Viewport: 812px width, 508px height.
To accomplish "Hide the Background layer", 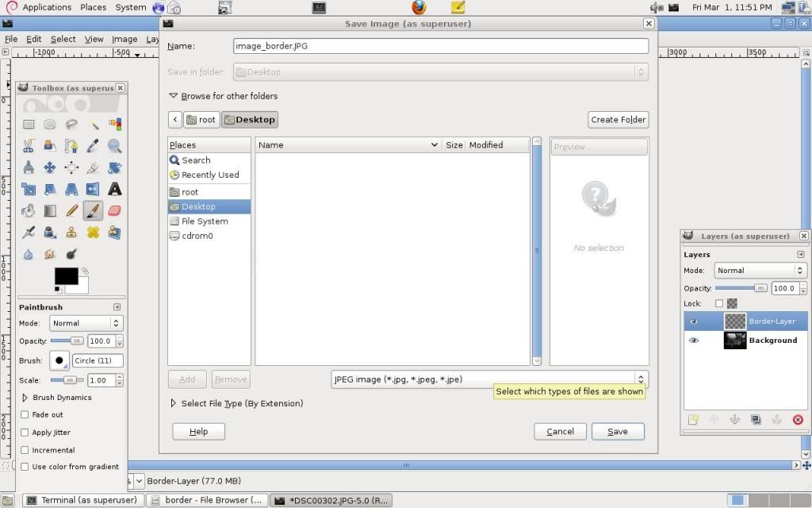I will 693,341.
